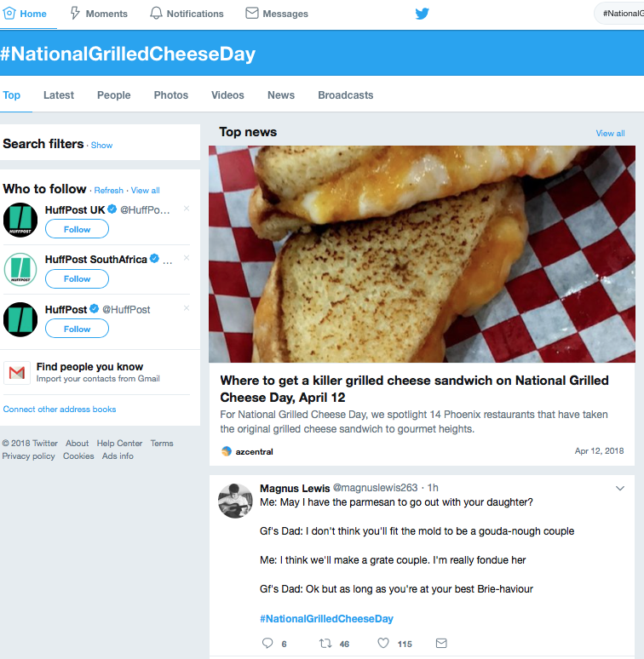Switch to the Latest tab
The image size is (644, 659).
click(59, 95)
